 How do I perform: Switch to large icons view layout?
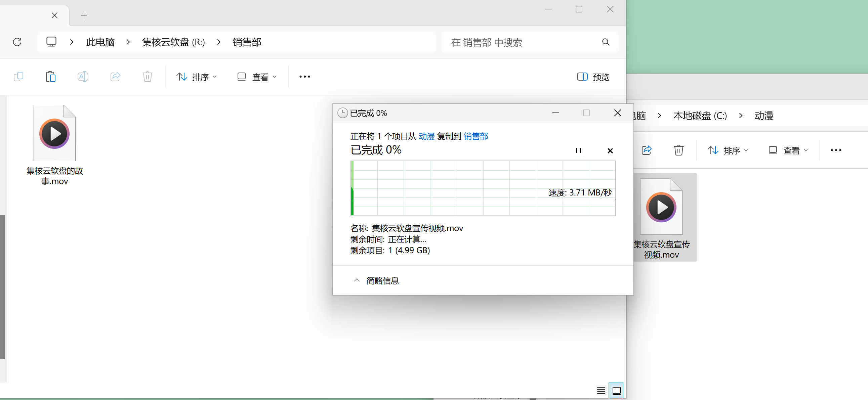pyautogui.click(x=616, y=390)
